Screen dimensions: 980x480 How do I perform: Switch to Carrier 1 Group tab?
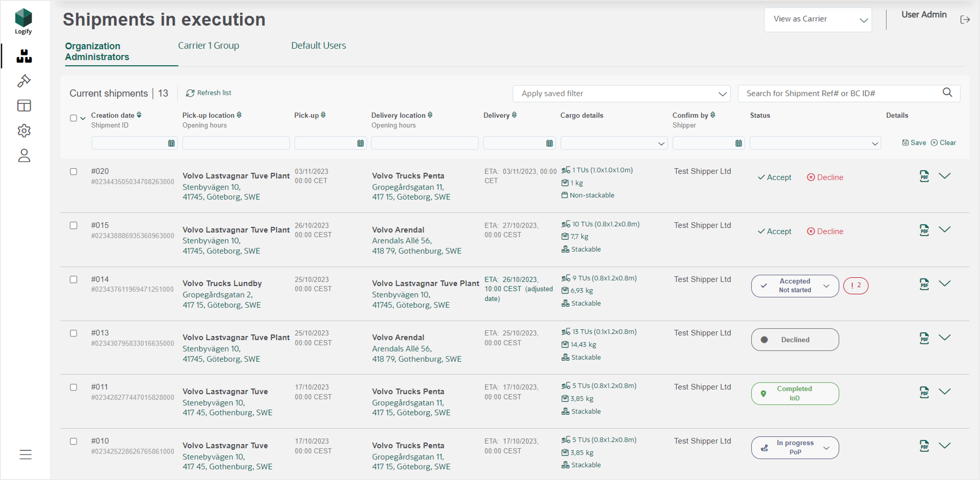point(209,46)
